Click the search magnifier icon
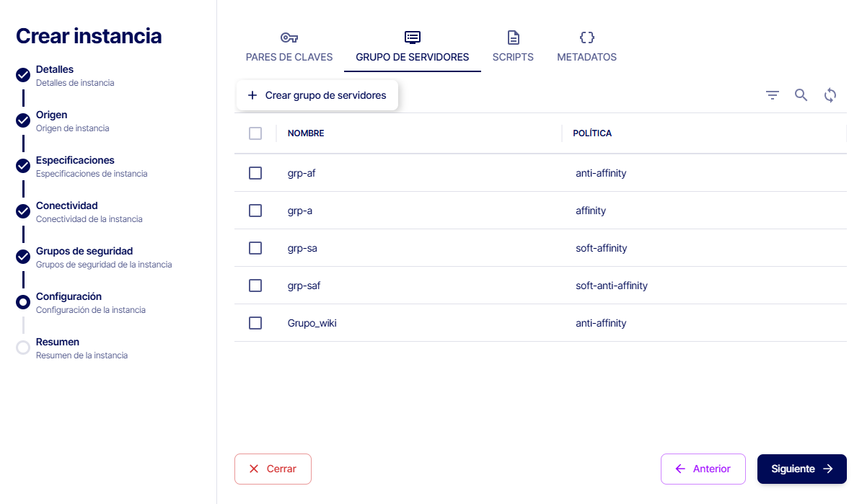The height and width of the screenshot is (504, 862). point(801,95)
